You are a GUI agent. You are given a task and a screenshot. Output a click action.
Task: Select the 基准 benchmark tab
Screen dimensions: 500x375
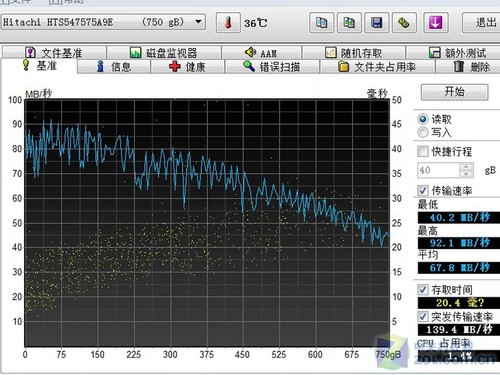pos(39,66)
